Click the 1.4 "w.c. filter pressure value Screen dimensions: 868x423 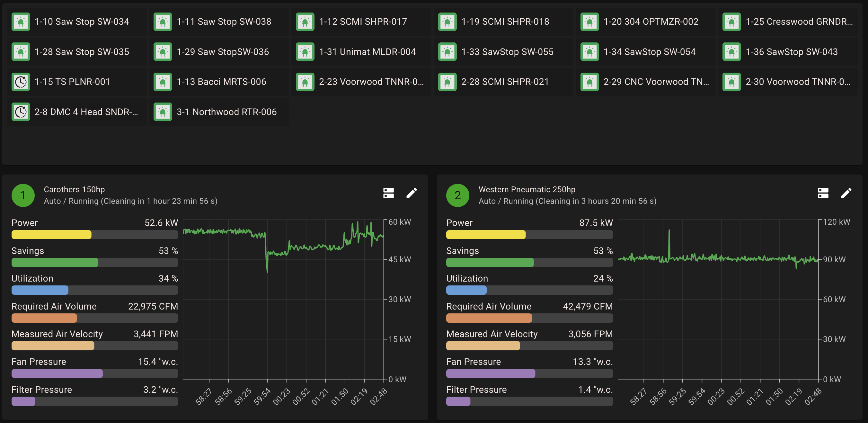595,390
